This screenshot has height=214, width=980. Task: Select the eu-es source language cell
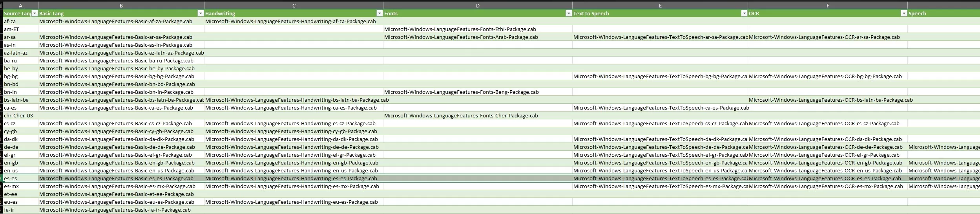tap(20, 202)
